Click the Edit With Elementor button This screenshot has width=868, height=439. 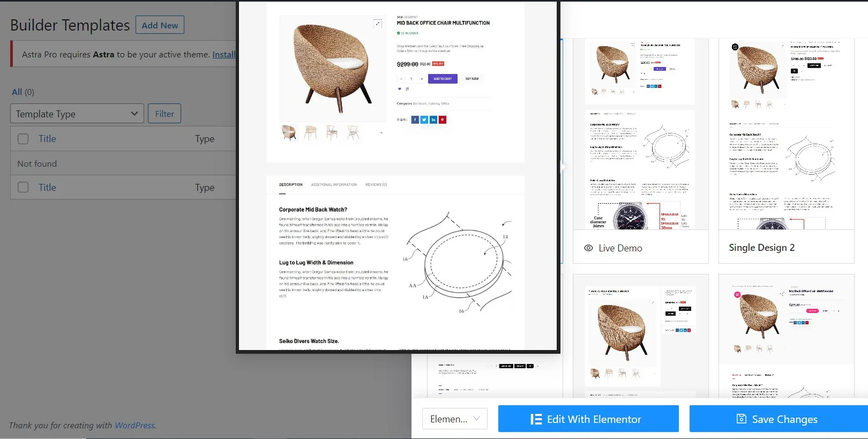click(588, 419)
